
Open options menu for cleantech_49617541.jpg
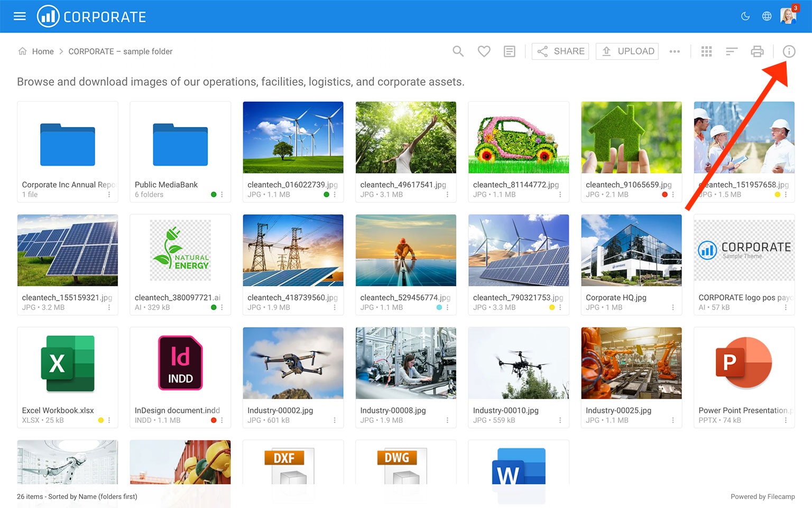tap(447, 195)
